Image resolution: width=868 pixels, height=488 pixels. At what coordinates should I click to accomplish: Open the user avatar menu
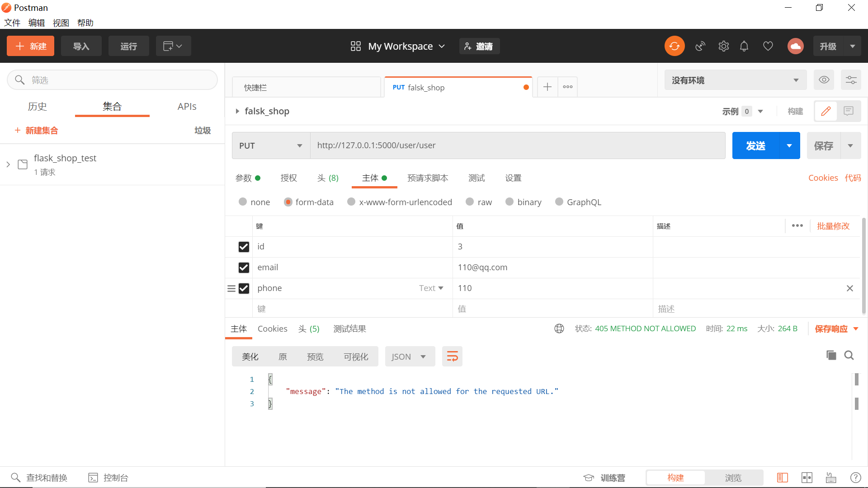tap(796, 46)
